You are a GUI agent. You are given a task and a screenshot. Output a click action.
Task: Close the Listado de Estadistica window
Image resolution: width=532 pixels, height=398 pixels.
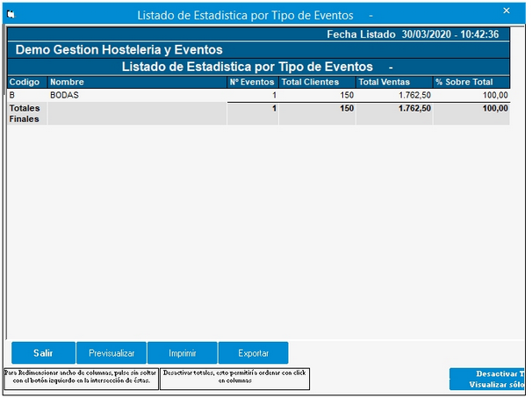pos(507,11)
